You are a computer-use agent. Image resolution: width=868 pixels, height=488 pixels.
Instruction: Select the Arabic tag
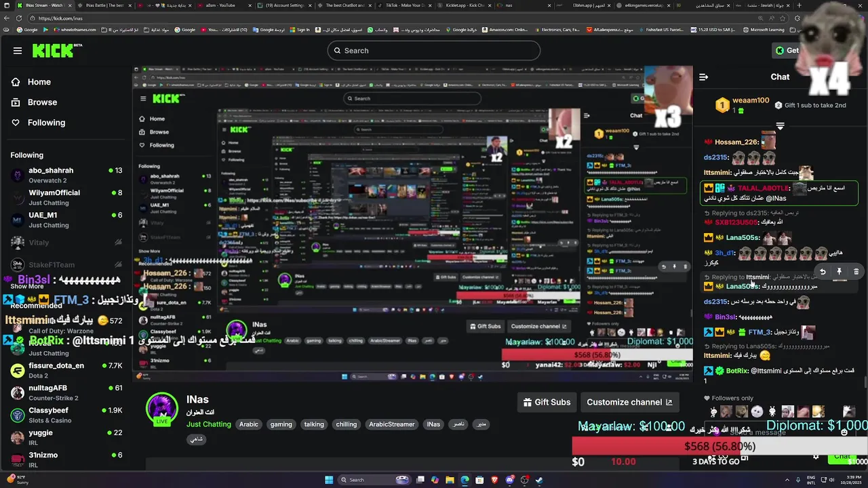tap(249, 424)
